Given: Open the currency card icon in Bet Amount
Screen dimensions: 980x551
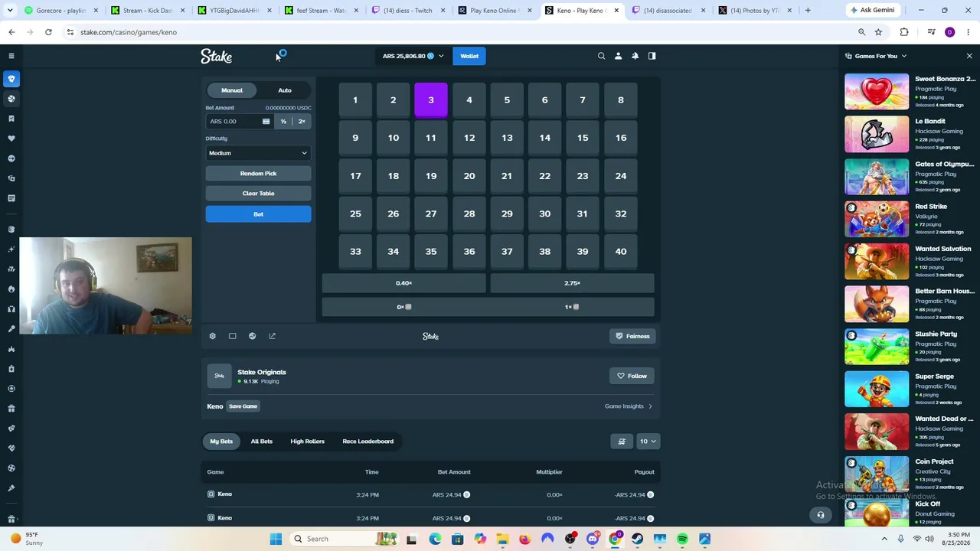Looking at the screenshot, I should (266, 122).
